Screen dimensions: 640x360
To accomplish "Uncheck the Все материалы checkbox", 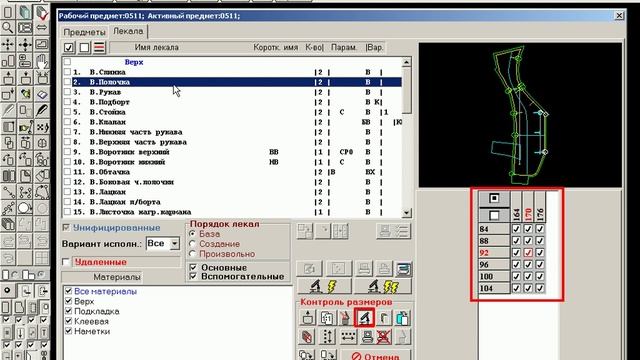I will (68, 291).
